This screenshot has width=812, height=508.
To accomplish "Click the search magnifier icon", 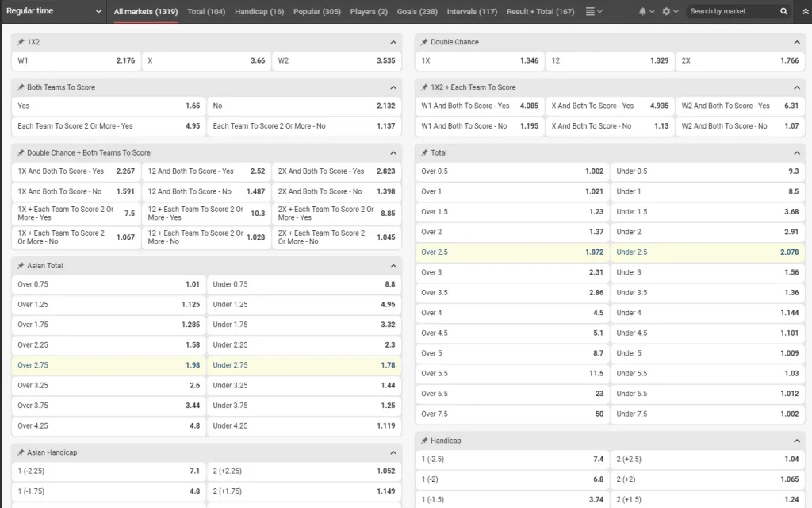I will click(783, 11).
